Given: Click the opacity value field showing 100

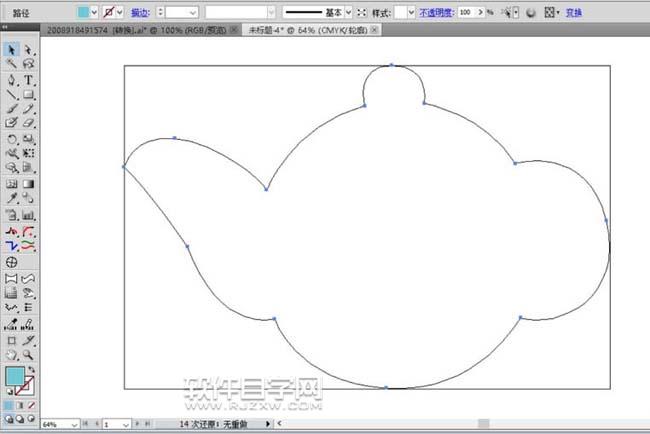Looking at the screenshot, I should click(467, 12).
